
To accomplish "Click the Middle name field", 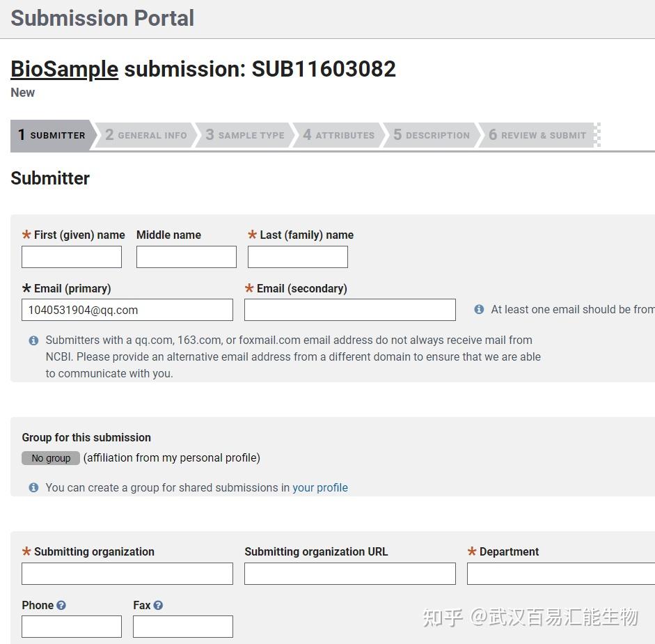I will point(186,256).
